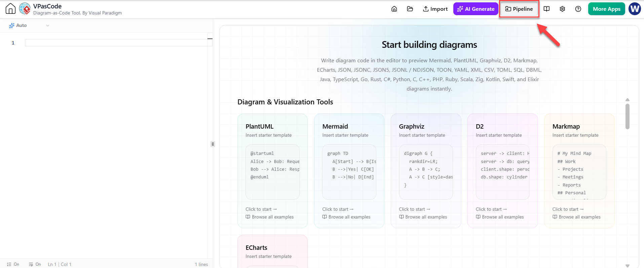Toggle line numbers in the status bar

(13, 264)
